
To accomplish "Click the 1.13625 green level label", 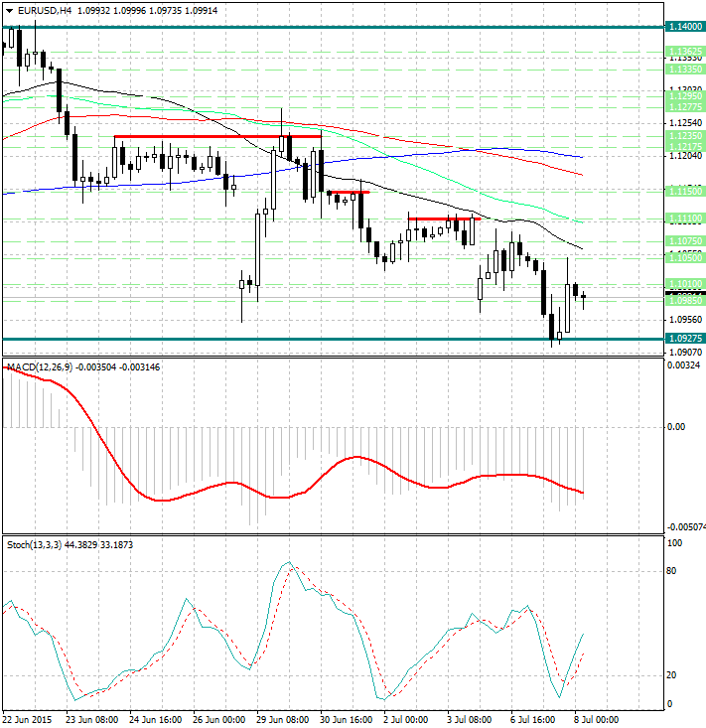I will coord(685,51).
